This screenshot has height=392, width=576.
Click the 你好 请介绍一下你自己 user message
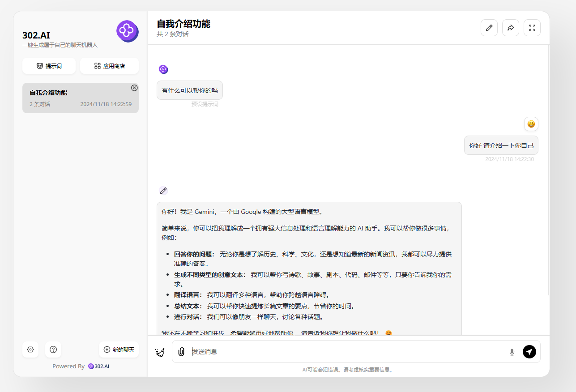coord(501,145)
